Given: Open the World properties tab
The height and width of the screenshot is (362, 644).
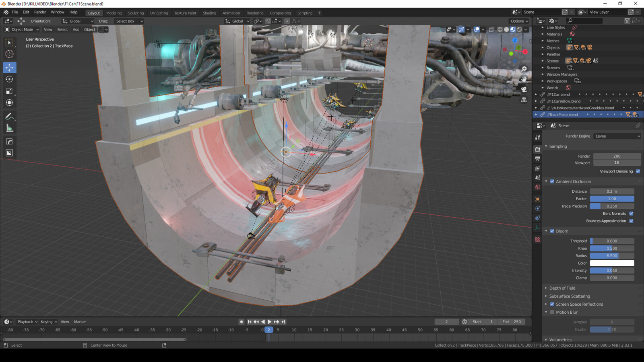Looking at the screenshot, I should (x=538, y=187).
